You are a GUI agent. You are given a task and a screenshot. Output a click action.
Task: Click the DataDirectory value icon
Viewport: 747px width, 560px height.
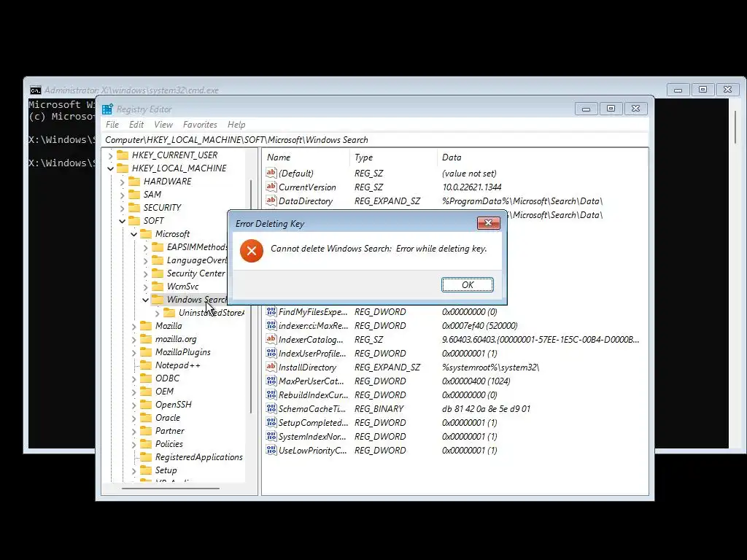271,201
